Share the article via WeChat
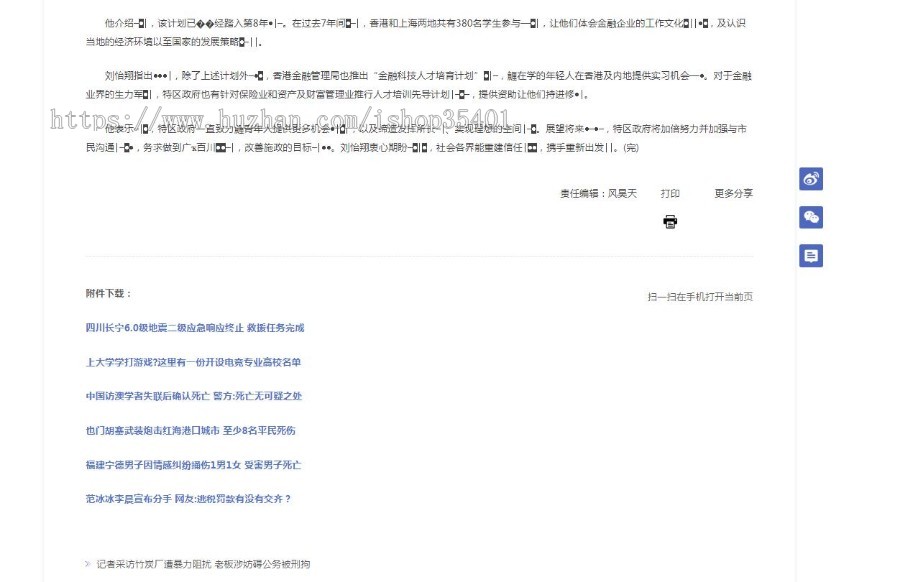 810,215
